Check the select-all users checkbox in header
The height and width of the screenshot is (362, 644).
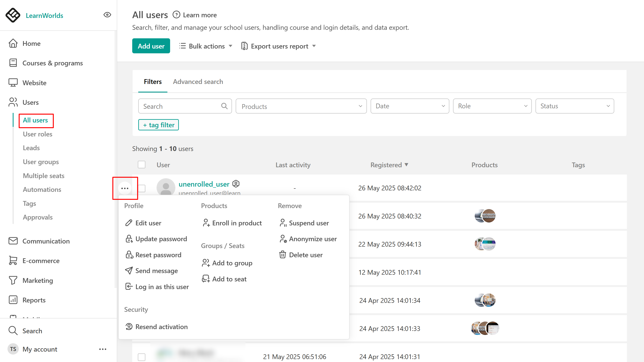pyautogui.click(x=142, y=165)
